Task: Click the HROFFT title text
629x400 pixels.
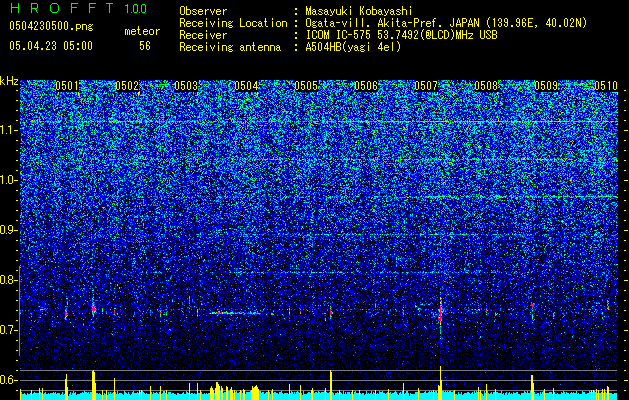Action: click(x=62, y=8)
